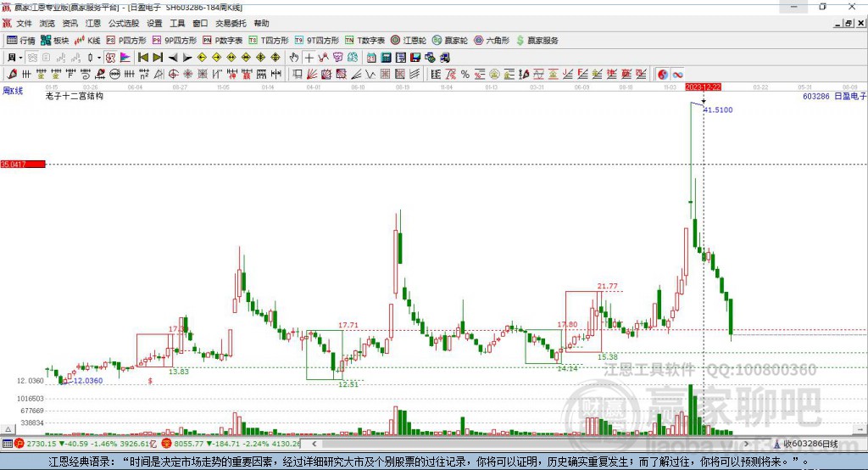868x470 pixels.
Task: Step chart left black arrow
Action: point(173,58)
